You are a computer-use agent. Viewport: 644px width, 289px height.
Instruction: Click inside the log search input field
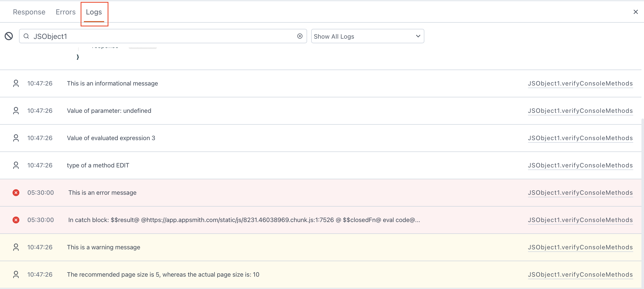tap(154, 36)
